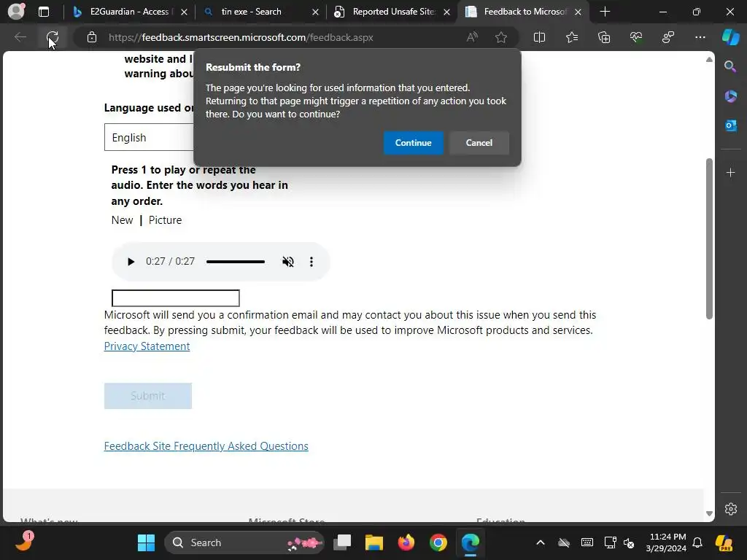Close the Feedback to Microsoft tab
747x560 pixels.
coord(578,12)
